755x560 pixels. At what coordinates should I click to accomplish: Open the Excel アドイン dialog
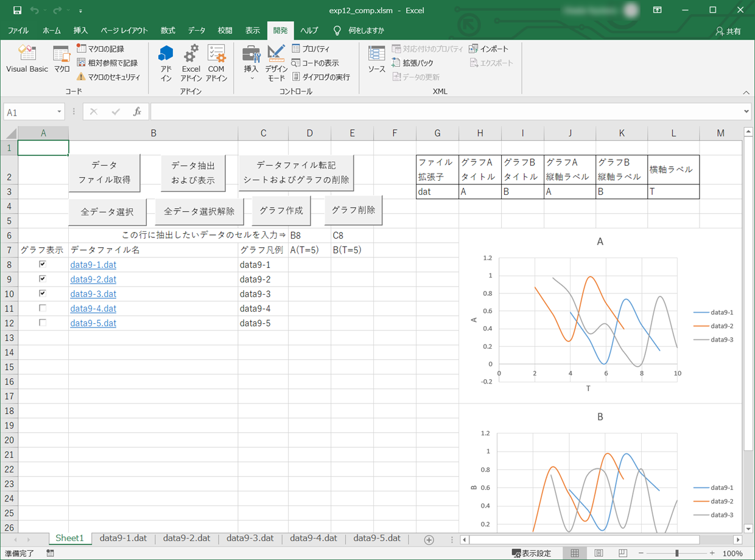(191, 62)
